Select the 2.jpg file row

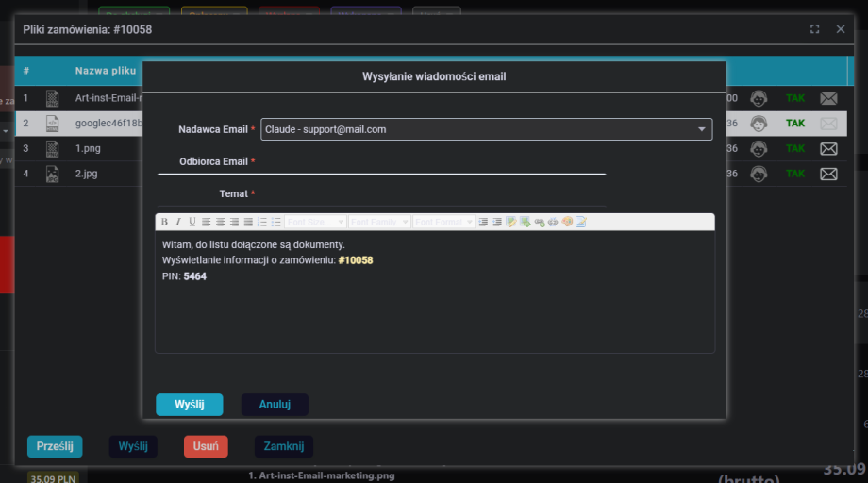[x=85, y=175]
